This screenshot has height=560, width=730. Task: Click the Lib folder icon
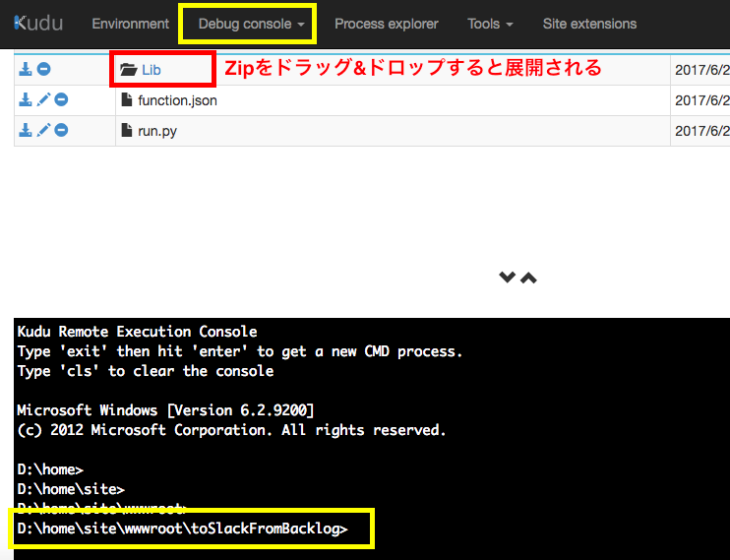tap(129, 70)
